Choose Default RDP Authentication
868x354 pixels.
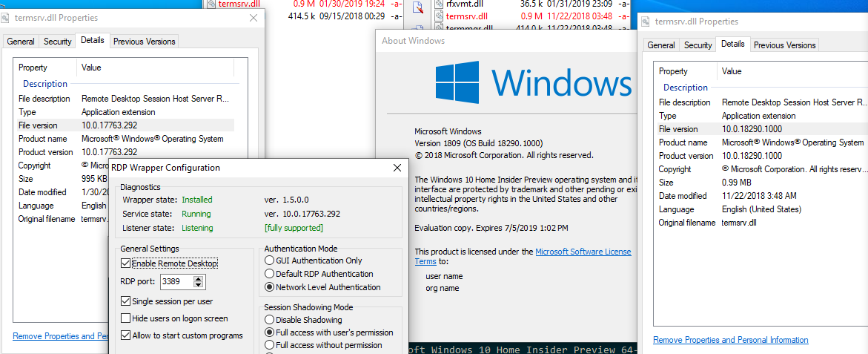[270, 274]
